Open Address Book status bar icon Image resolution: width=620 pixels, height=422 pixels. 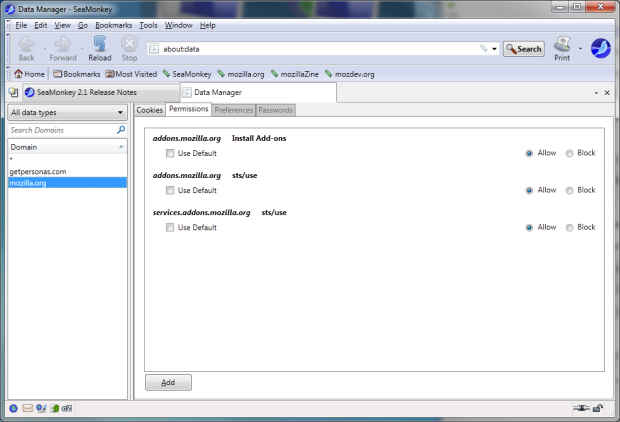[55, 408]
